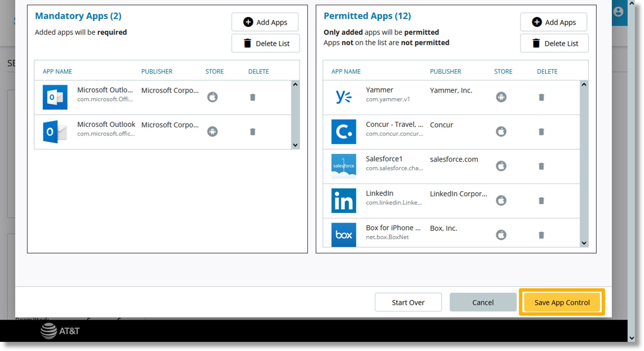644x351 pixels.
Task: Click Permitted Apps DELETE column header
Action: click(x=547, y=71)
